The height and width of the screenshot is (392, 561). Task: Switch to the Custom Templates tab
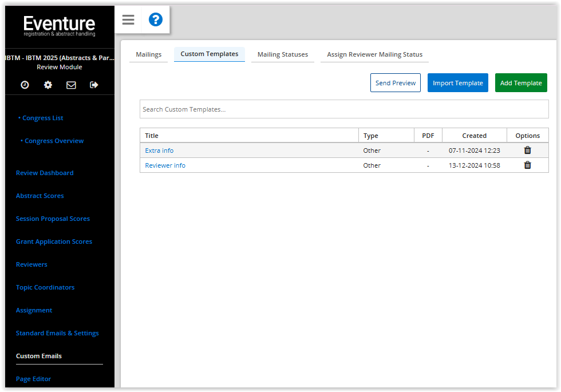pyautogui.click(x=209, y=54)
